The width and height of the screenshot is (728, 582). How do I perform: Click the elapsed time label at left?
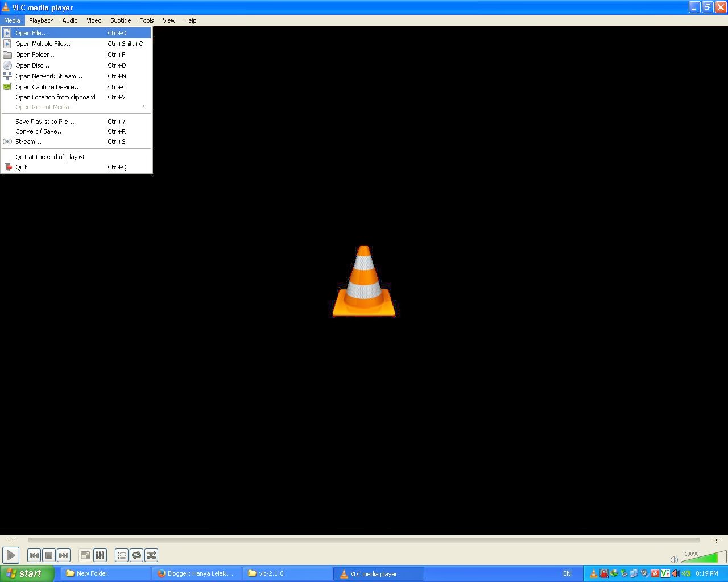coord(11,541)
